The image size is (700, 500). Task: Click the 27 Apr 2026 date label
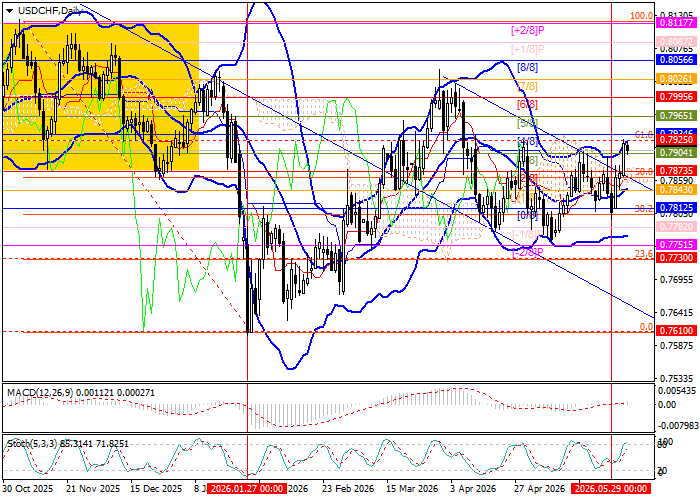[540, 488]
